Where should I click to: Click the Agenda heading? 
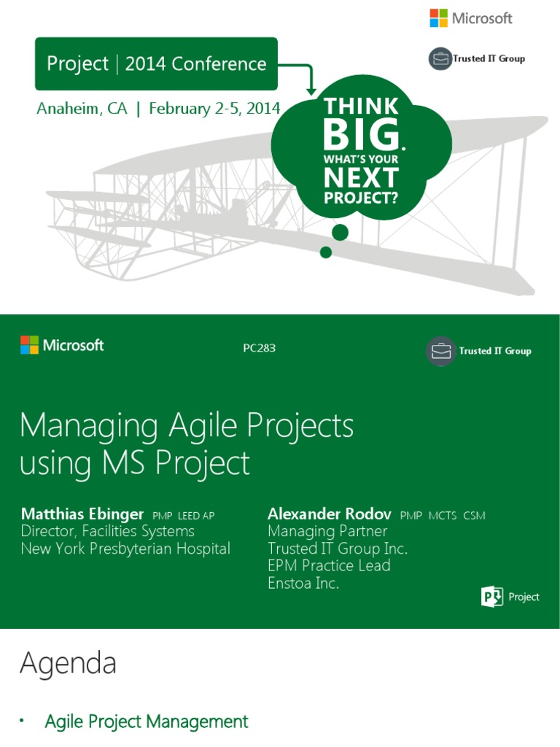coord(68,664)
